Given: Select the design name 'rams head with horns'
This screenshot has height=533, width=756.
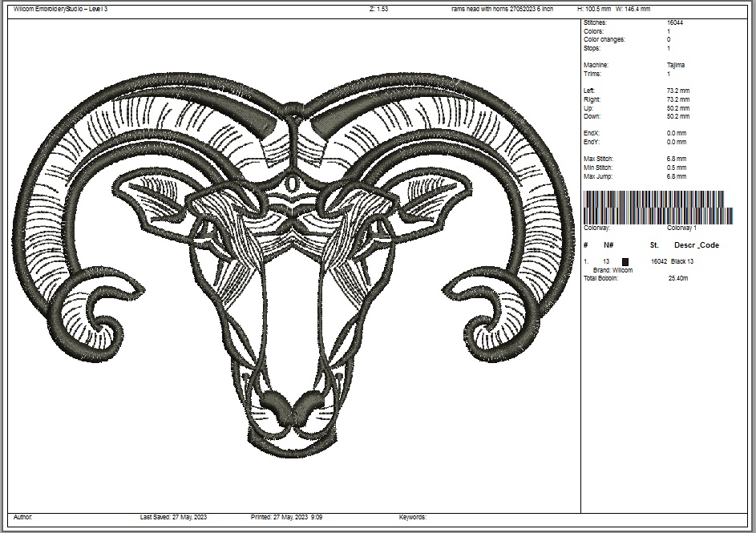Looking at the screenshot, I should (x=502, y=9).
